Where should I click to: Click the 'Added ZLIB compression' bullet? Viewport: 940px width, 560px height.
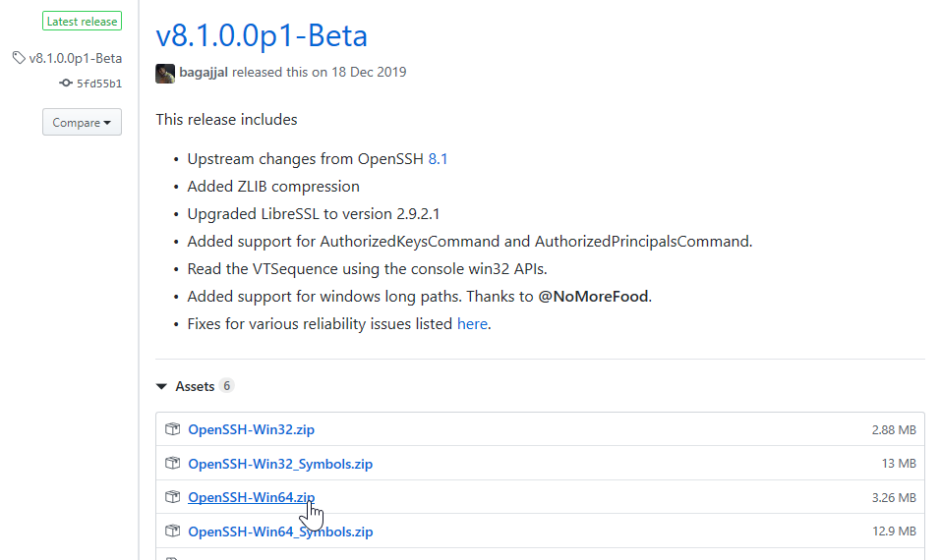(273, 187)
